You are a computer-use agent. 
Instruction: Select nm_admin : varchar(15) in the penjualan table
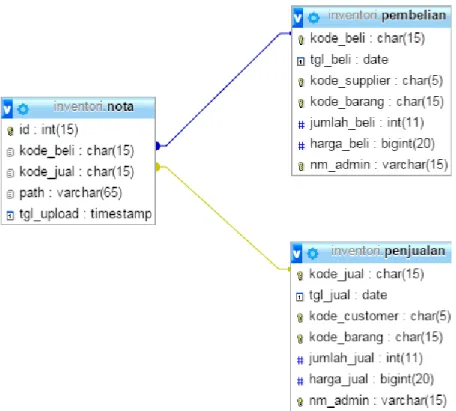(378, 400)
